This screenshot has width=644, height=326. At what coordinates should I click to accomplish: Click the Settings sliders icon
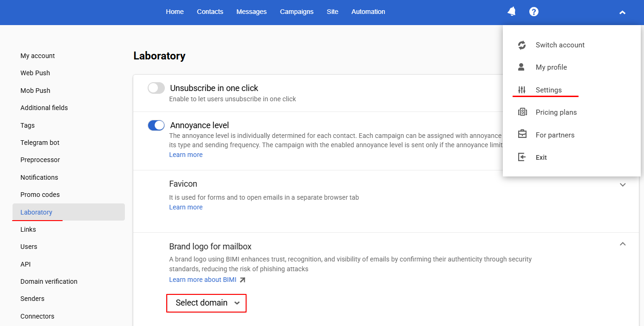(522, 90)
